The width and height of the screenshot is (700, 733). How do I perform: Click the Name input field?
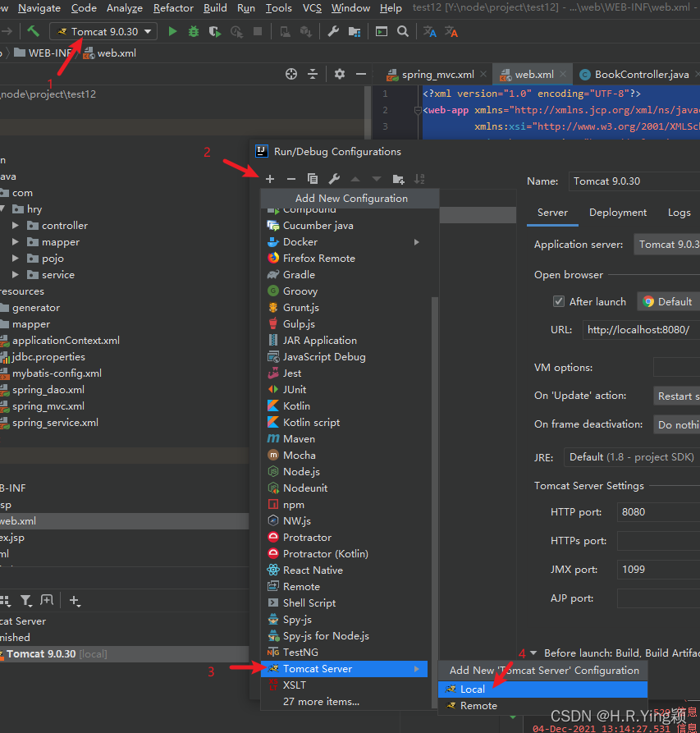click(x=634, y=181)
